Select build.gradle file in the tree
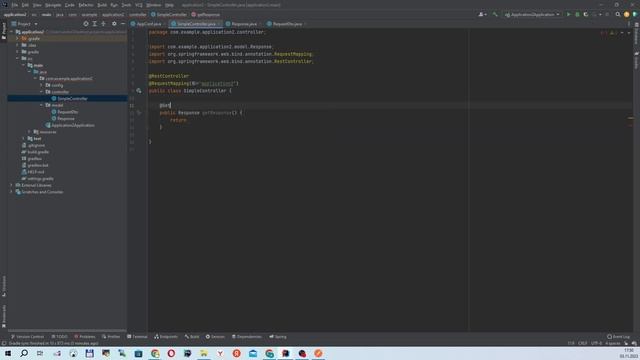 point(38,152)
